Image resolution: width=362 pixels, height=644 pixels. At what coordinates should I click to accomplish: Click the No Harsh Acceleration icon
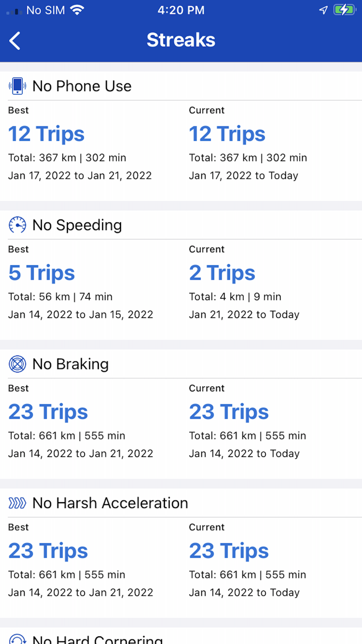click(x=17, y=503)
